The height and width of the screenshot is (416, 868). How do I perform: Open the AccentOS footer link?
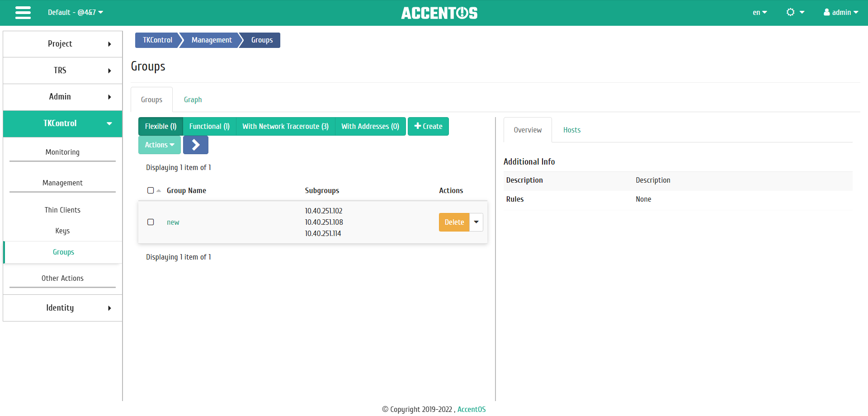[472, 409]
